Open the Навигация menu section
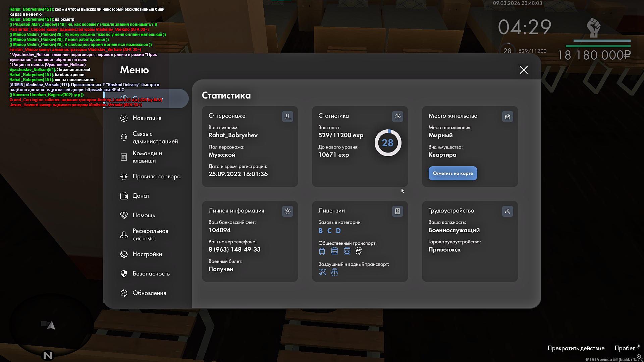644x362 pixels. [147, 118]
